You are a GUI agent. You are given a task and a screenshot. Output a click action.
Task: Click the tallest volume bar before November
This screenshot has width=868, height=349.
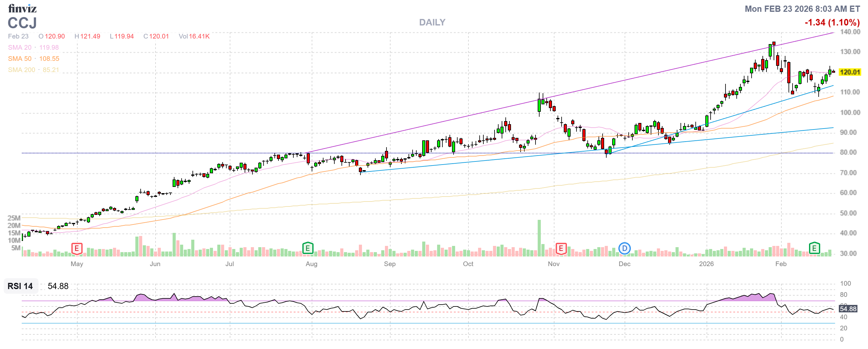(x=539, y=238)
